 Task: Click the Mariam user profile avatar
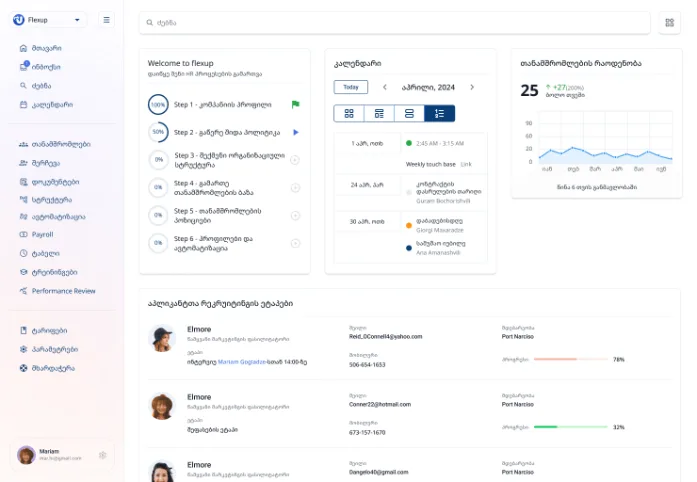26,455
